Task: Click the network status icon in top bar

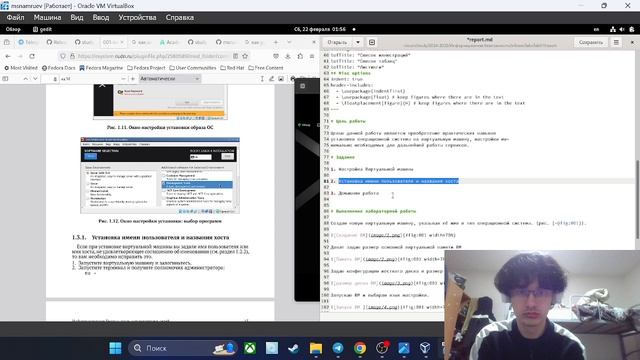Action: [x=613, y=29]
